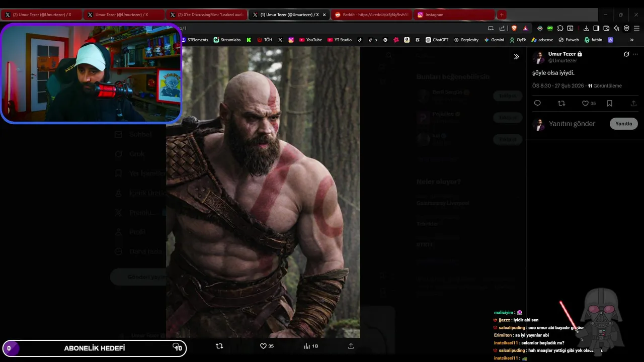Click the Kratos image in the viewer
The image size is (644, 362).
[263, 193]
